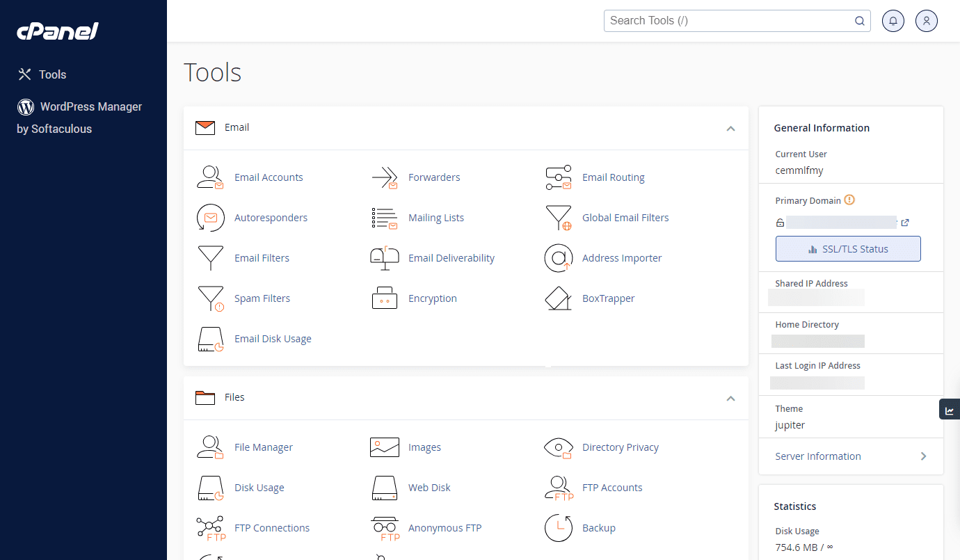Open Email Accounts via its icon
Image resolution: width=960 pixels, height=560 pixels.
pyautogui.click(x=210, y=177)
